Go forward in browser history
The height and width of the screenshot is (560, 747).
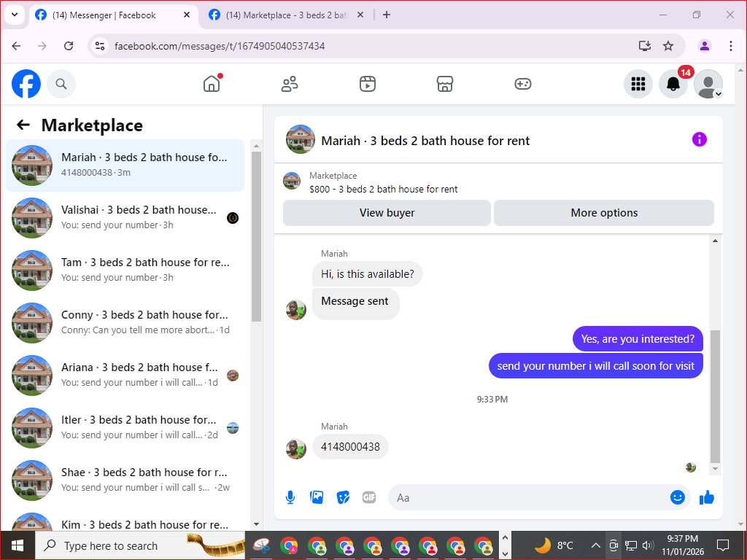tap(42, 46)
